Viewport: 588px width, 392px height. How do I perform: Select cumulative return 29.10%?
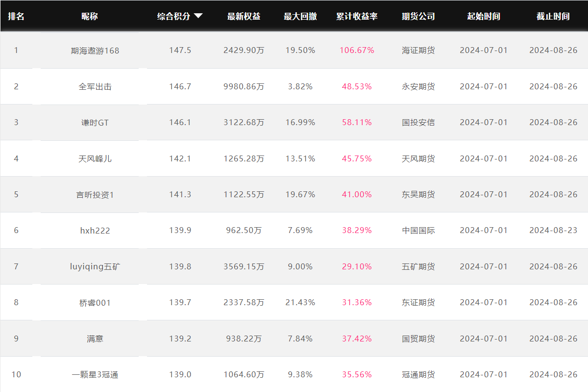(357, 266)
